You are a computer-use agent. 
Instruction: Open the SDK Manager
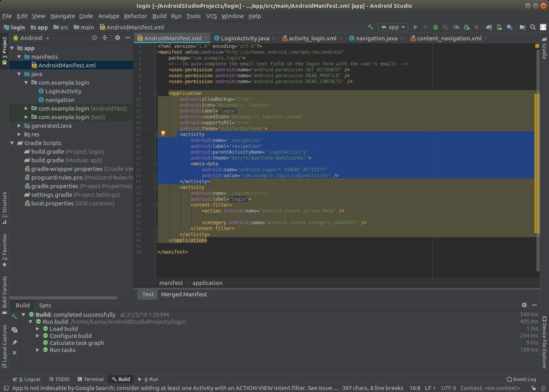point(509,27)
